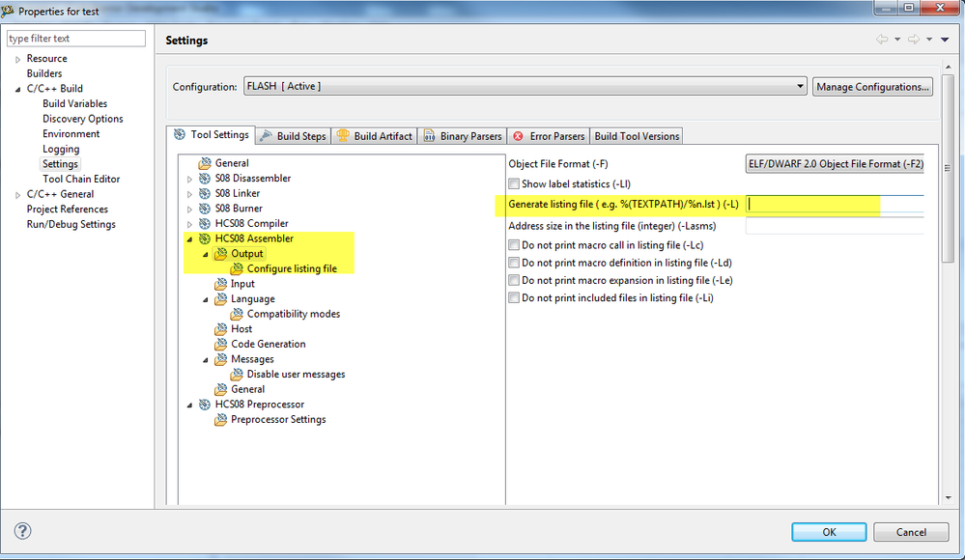This screenshot has height=560, width=965.
Task: Check Do not print macro expansion (-Le)
Action: (x=514, y=280)
